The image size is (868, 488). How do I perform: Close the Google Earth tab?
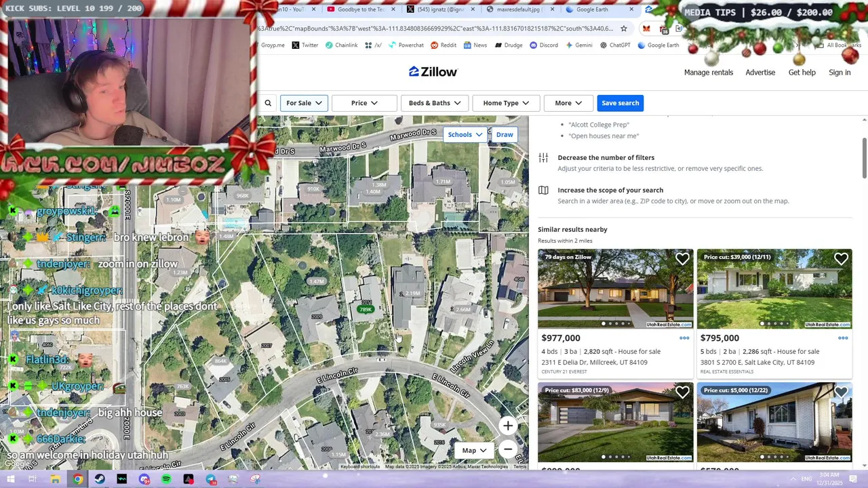tap(631, 9)
